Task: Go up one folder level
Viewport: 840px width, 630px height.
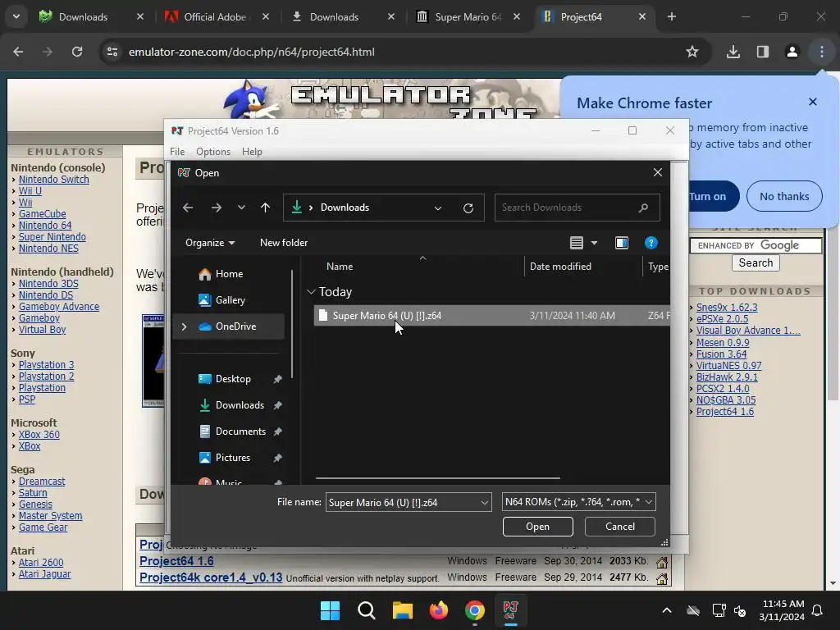Action: click(265, 208)
